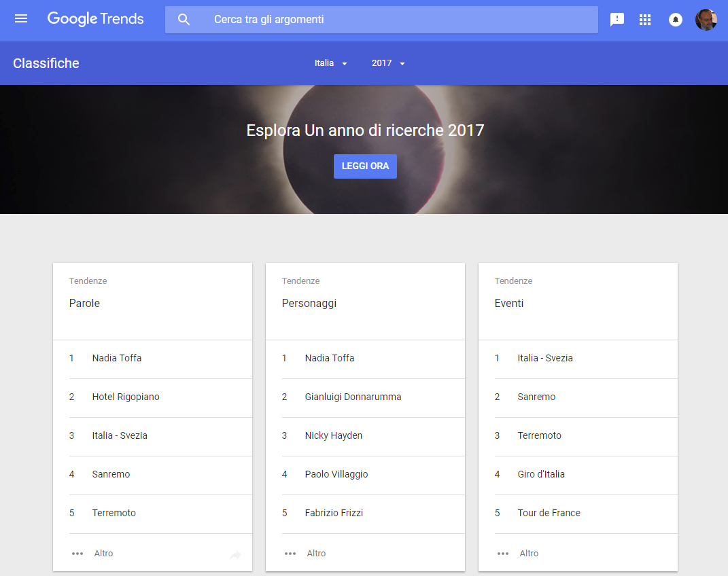Click the Google Trends logo

pos(96,19)
